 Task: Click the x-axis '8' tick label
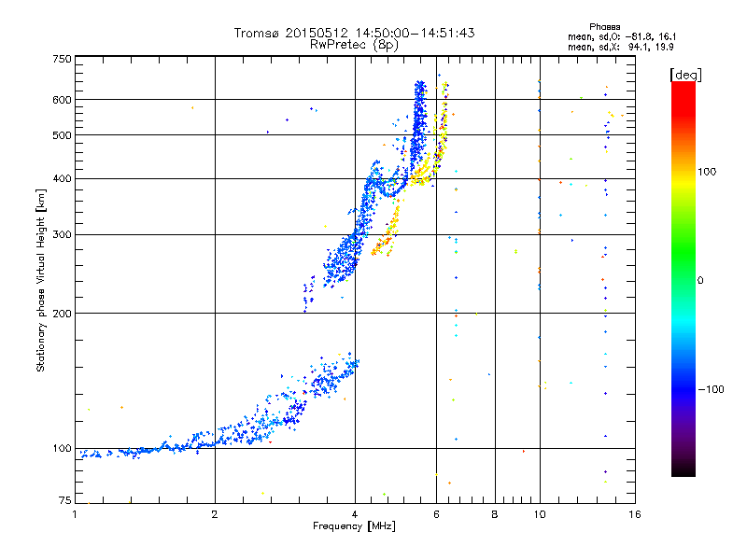click(495, 514)
